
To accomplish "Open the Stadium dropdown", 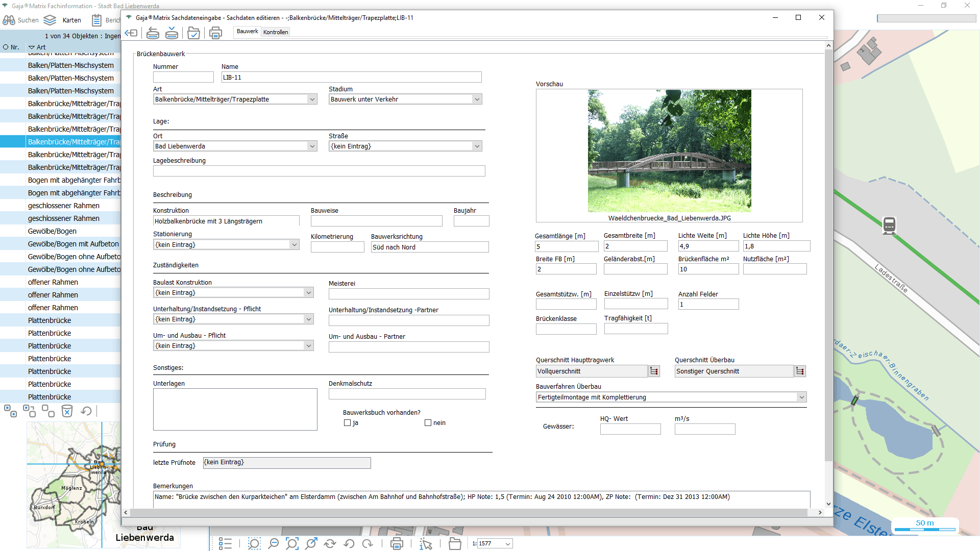I will (477, 99).
